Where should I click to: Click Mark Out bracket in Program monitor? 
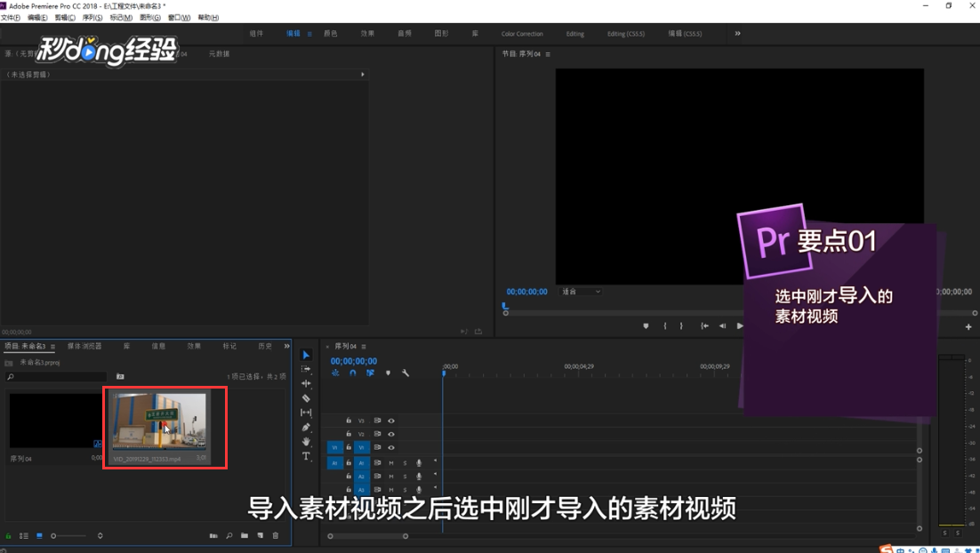681,325
